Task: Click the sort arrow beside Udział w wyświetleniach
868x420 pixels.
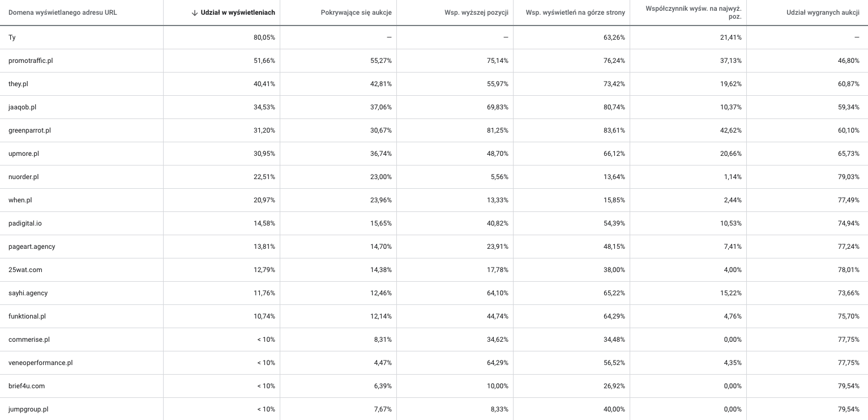Action: [195, 12]
